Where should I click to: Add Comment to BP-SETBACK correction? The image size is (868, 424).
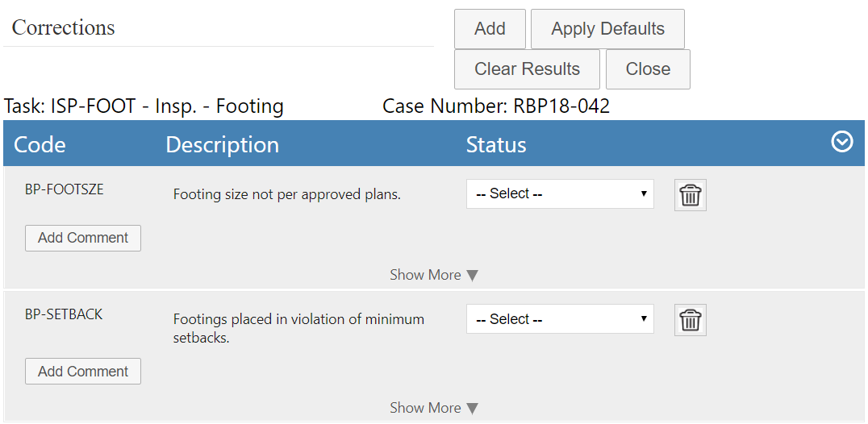83,372
